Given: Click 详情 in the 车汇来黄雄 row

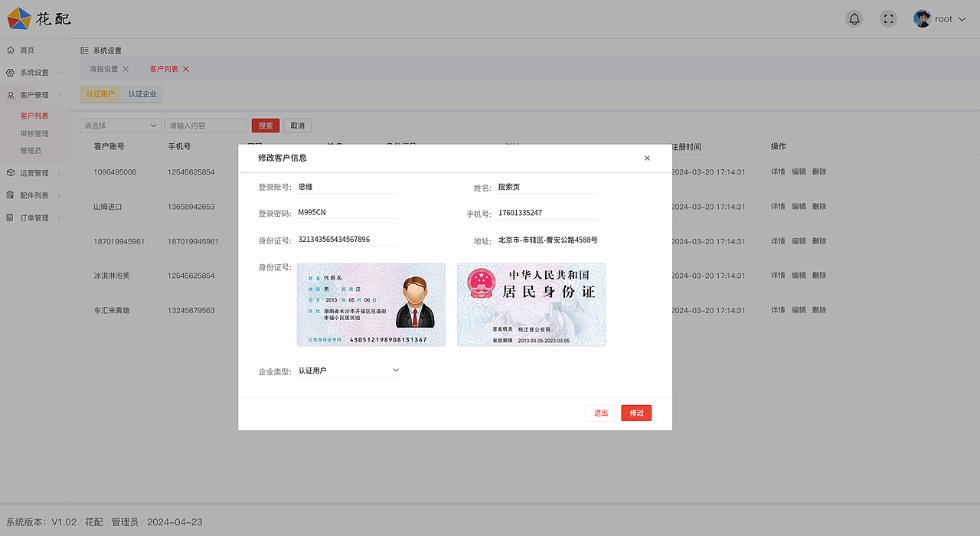Looking at the screenshot, I should [778, 310].
